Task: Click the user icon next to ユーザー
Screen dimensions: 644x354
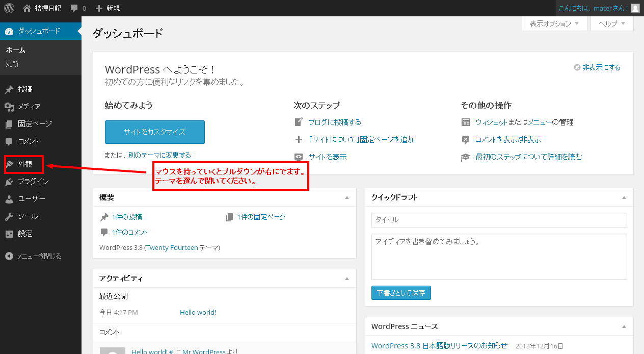Action: tap(9, 199)
